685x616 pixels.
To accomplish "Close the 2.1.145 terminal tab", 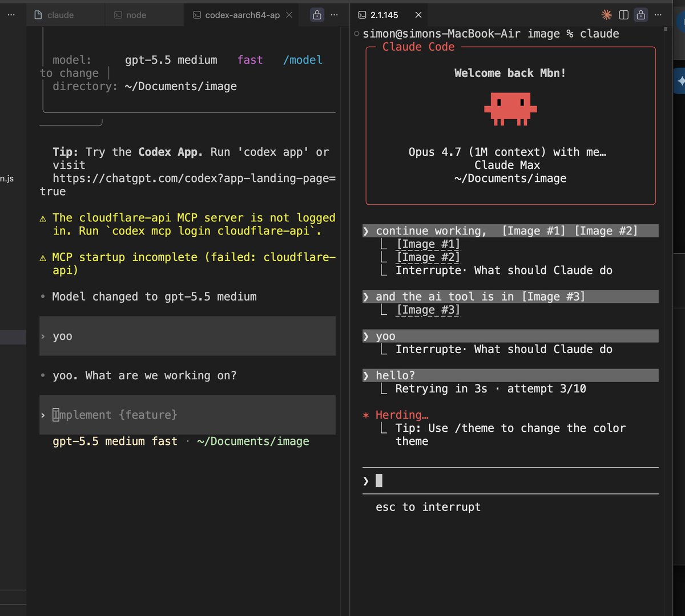I will 418,15.
